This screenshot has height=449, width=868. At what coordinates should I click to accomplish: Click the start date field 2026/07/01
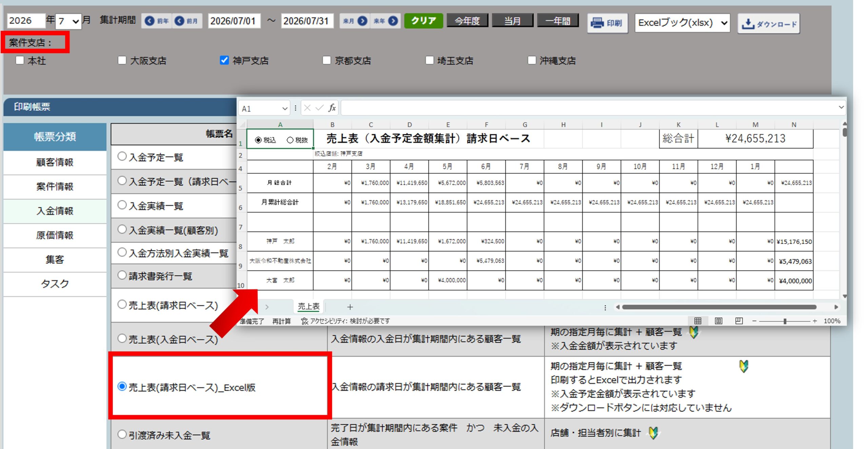pos(234,21)
